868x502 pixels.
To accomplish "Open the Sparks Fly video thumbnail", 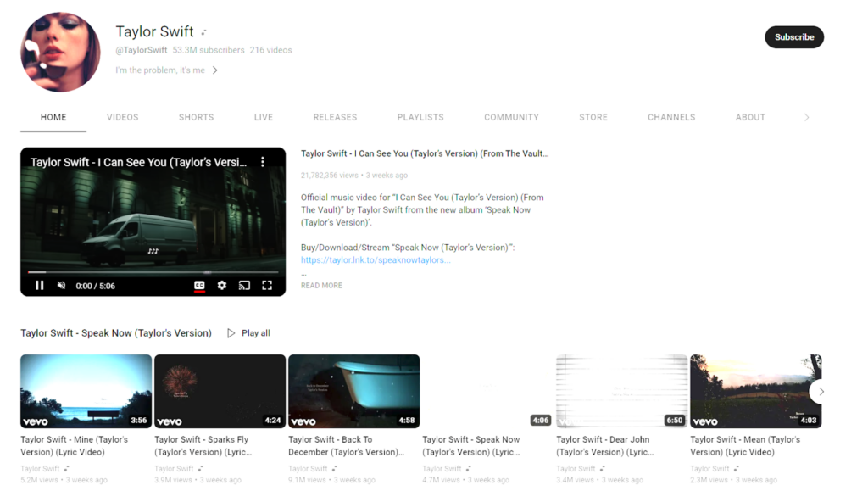I will (x=220, y=391).
